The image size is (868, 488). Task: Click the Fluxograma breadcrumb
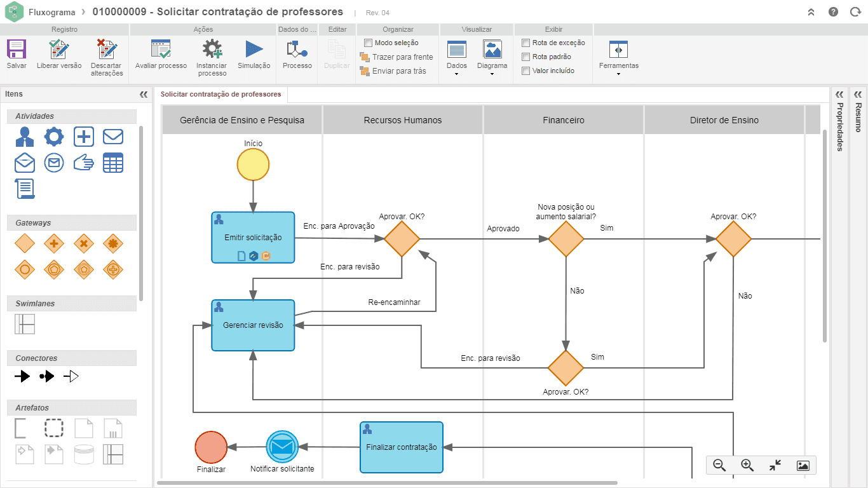51,12
